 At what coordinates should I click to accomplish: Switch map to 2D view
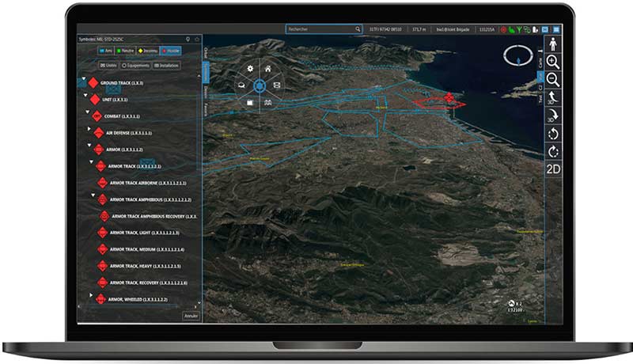coord(553,169)
